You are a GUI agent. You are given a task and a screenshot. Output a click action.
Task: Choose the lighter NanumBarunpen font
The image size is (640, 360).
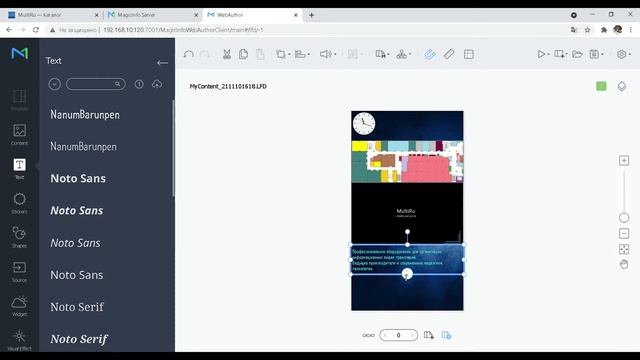point(83,147)
